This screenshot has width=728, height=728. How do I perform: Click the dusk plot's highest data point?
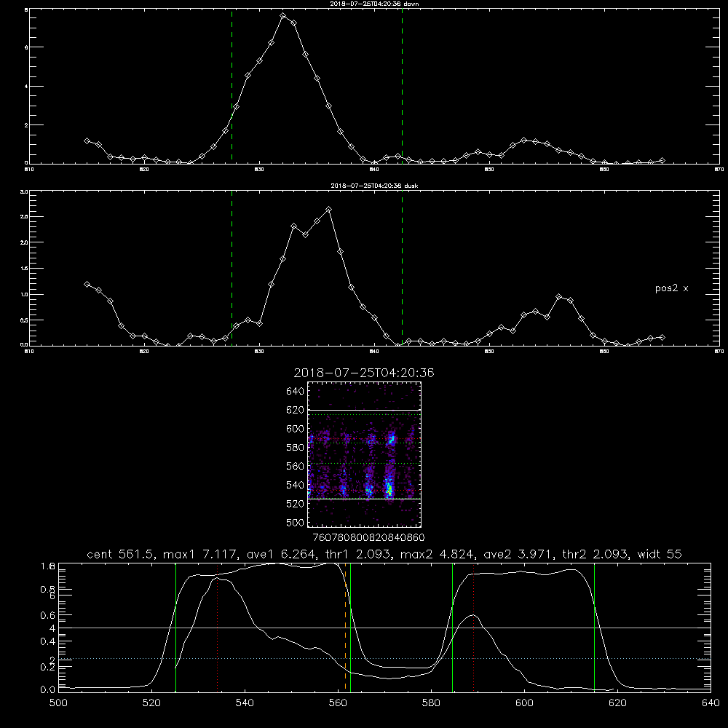click(329, 210)
